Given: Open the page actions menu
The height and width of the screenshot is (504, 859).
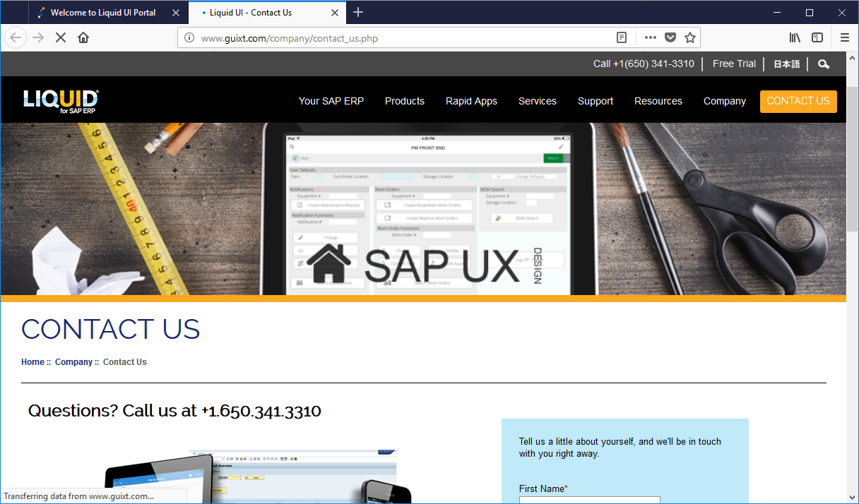Looking at the screenshot, I should click(x=651, y=37).
